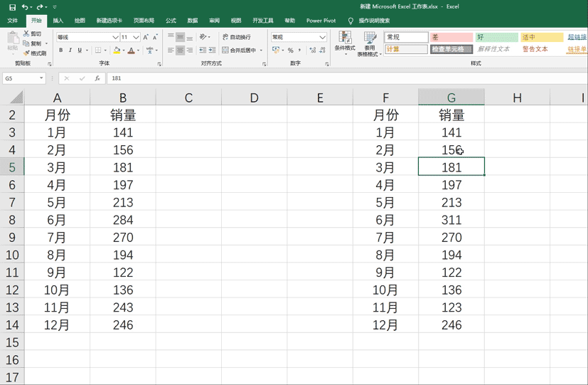Viewport: 588px width, 385px height.
Task: Click the Insert Function fx icon
Action: coord(97,78)
